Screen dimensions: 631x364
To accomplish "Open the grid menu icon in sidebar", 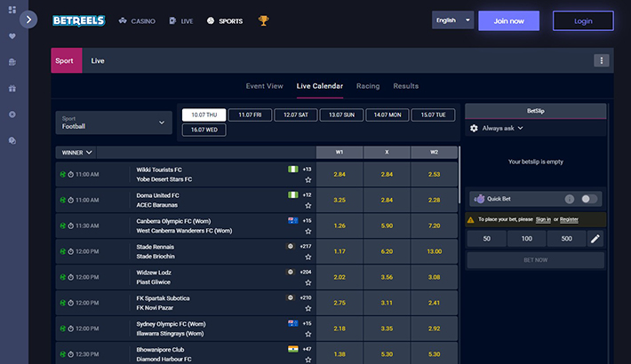I will [x=12, y=10].
